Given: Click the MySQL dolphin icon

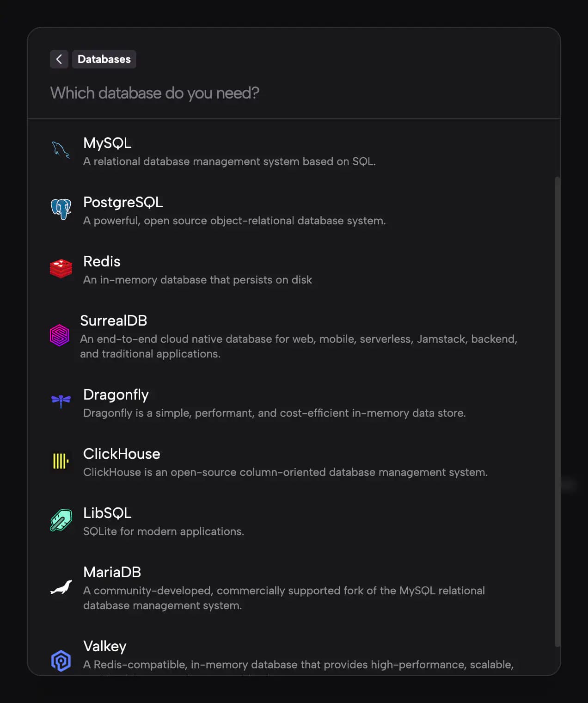Looking at the screenshot, I should [61, 150].
